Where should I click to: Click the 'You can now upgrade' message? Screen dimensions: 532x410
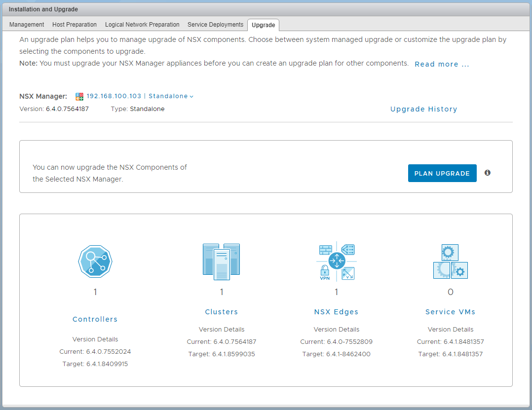(x=110, y=173)
